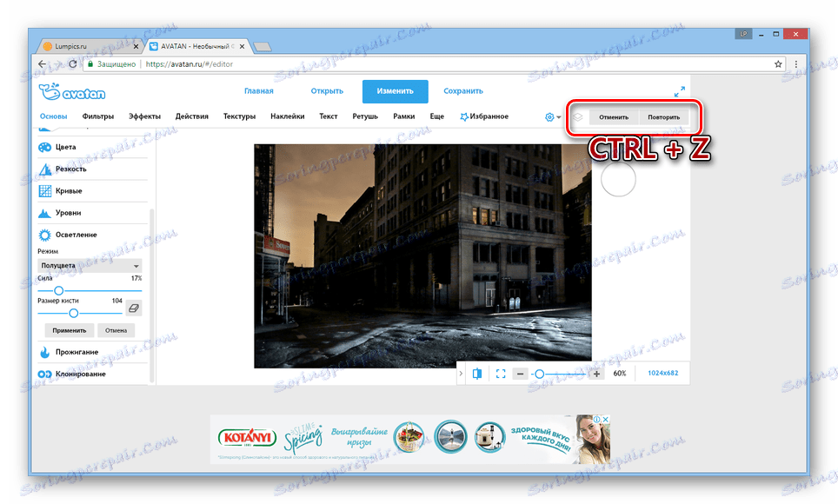Click the Сохранить link
This screenshot has height=504, width=838.
pyautogui.click(x=462, y=91)
